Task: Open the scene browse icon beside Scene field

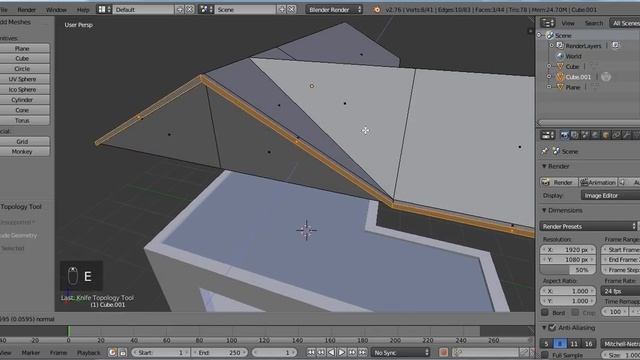Action: (206, 9)
